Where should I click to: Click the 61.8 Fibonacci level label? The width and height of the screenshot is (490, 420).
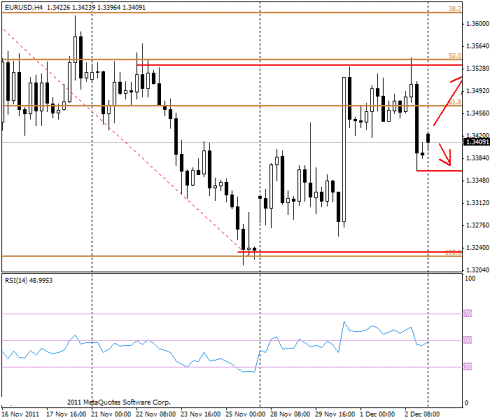(455, 102)
